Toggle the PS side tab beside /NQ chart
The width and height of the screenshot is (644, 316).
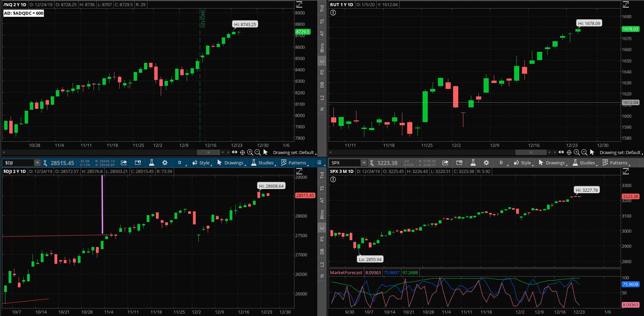pyautogui.click(x=322, y=72)
